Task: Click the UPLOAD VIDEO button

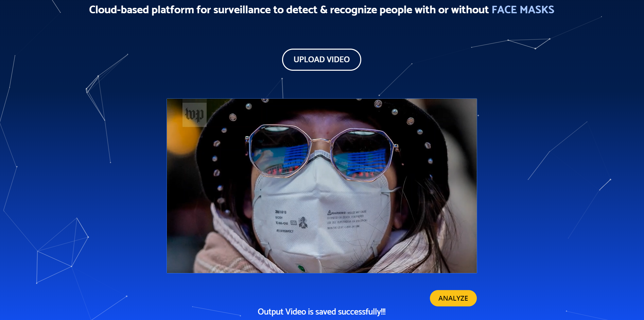Action: 321,60
